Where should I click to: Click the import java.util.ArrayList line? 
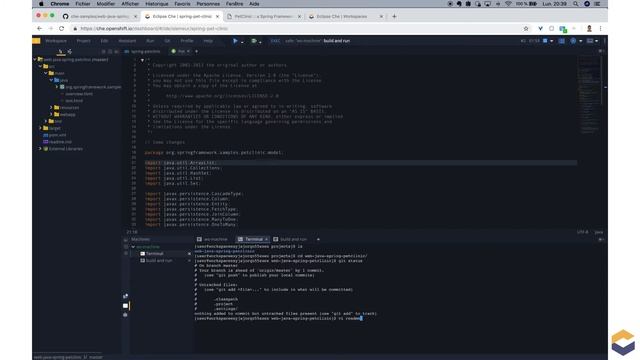tap(361, 163)
